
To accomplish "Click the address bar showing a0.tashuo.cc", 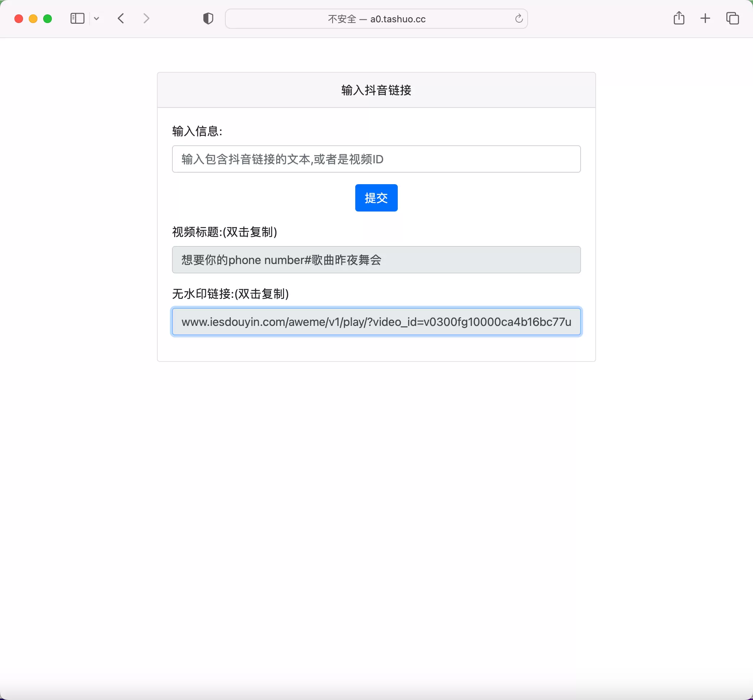I will [376, 19].
